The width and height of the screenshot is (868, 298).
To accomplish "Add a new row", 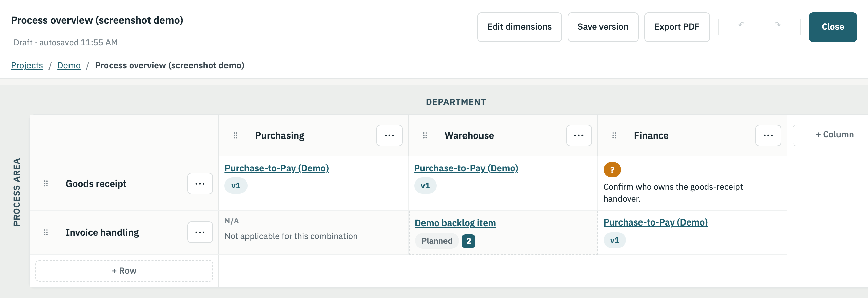I will click(124, 271).
